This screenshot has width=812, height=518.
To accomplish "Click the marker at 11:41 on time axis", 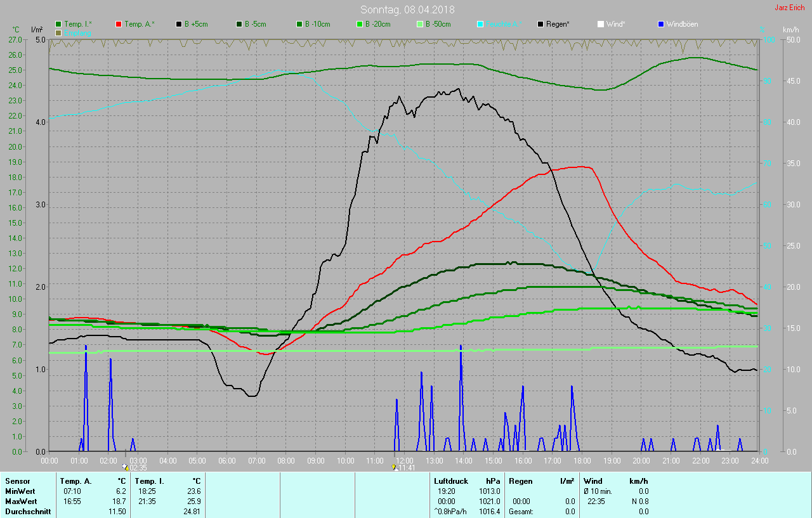I will (395, 467).
